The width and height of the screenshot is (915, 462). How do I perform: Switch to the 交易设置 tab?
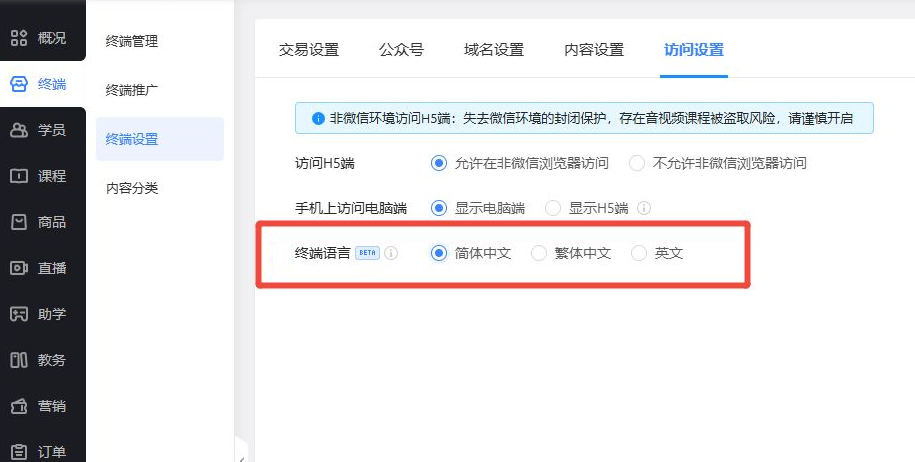coord(308,49)
